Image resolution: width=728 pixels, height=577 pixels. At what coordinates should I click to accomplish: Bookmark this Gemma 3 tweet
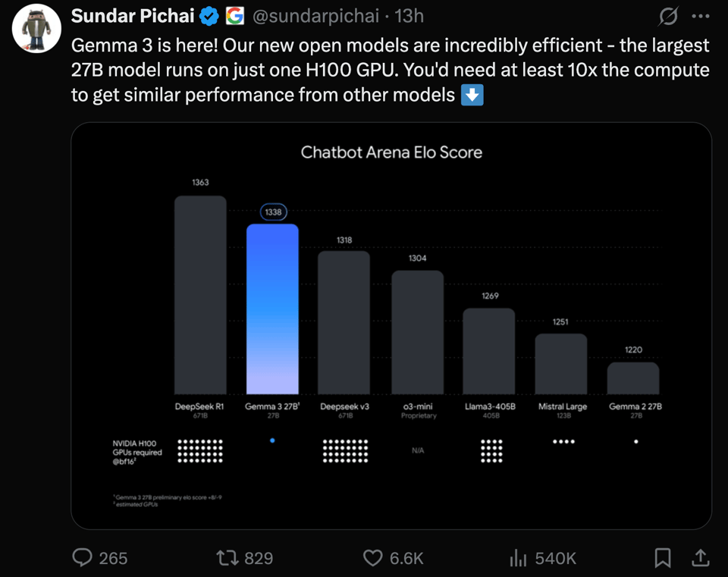pos(662,558)
